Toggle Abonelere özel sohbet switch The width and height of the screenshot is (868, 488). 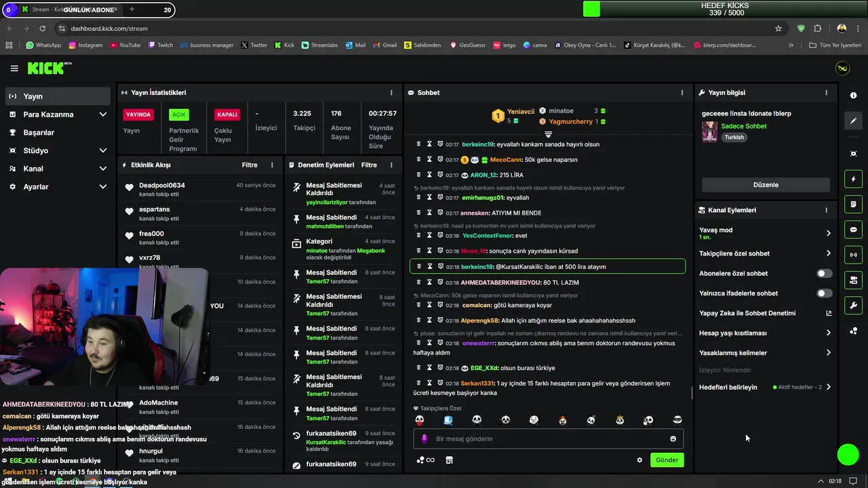[x=824, y=274]
